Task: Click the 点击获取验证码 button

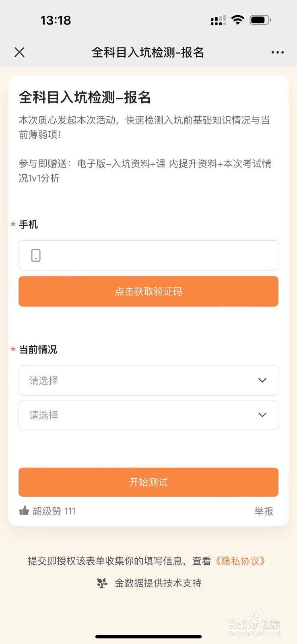Action: [148, 291]
